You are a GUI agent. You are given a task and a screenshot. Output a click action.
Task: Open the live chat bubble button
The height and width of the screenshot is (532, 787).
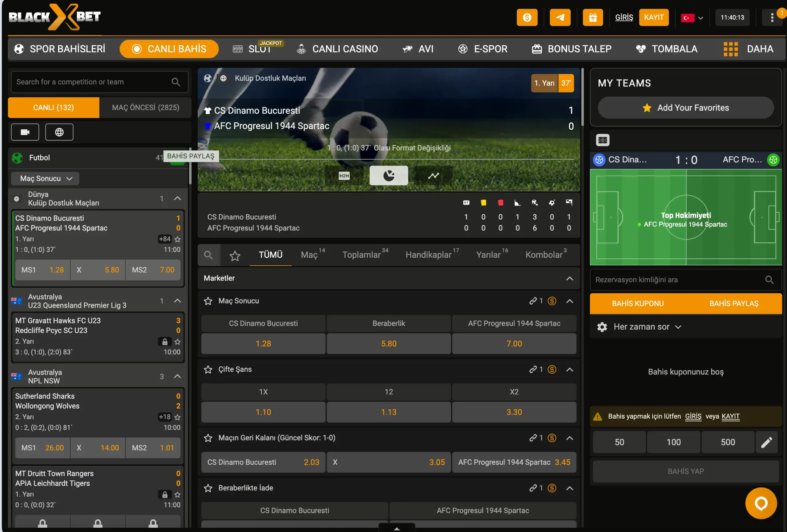[761, 503]
